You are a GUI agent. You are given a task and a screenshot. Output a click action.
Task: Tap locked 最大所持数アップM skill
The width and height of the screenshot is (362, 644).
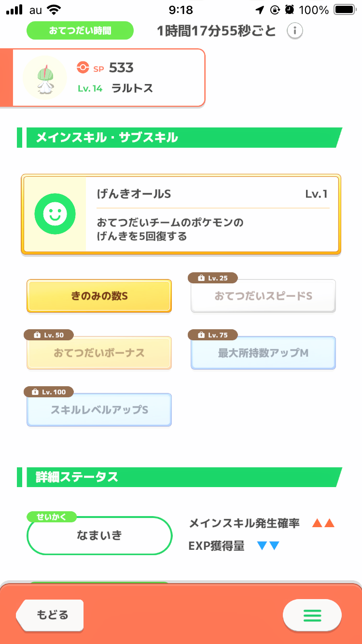click(x=263, y=353)
